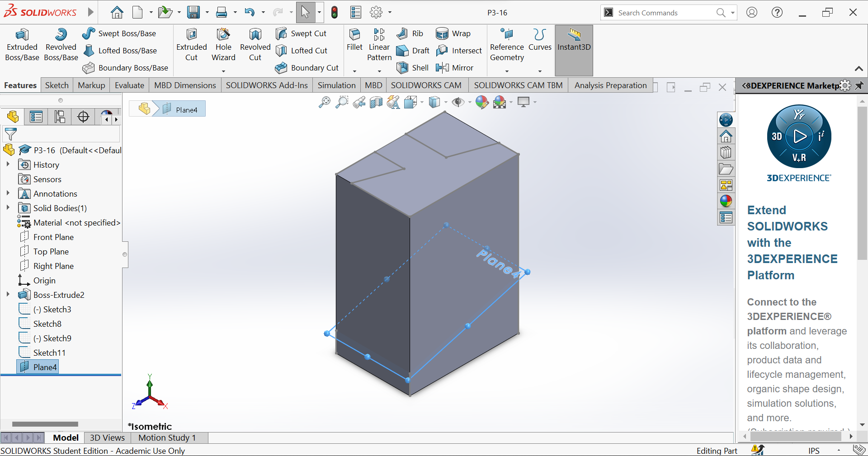Pin the 3DEXPERIENCE Marketplace panel
The image size is (868, 456).
[x=860, y=85]
